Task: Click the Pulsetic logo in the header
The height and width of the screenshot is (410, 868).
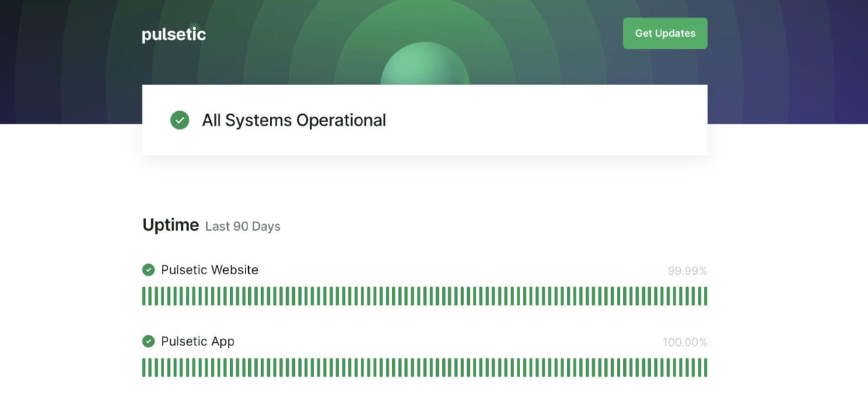Action: pyautogui.click(x=173, y=33)
